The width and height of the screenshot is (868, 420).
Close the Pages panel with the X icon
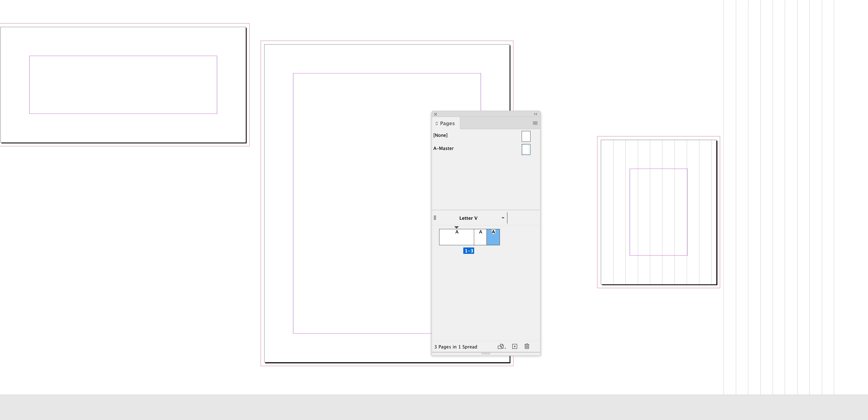(x=436, y=114)
